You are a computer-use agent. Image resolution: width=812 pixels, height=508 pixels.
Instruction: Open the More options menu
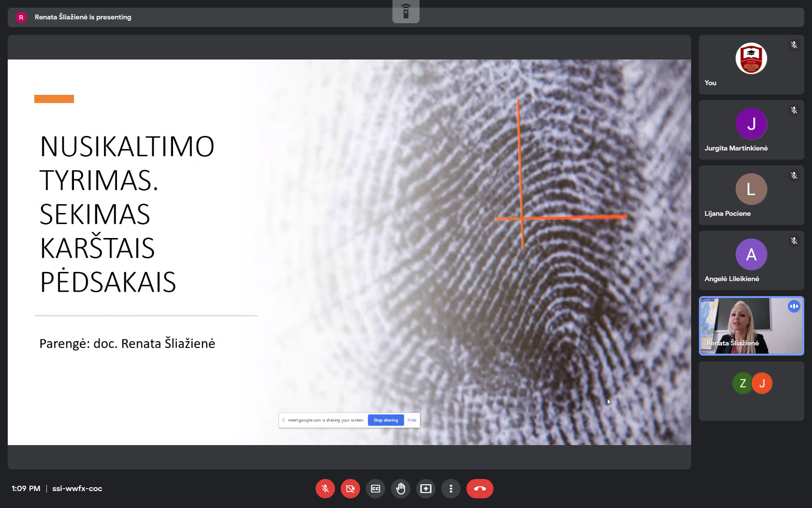click(451, 489)
